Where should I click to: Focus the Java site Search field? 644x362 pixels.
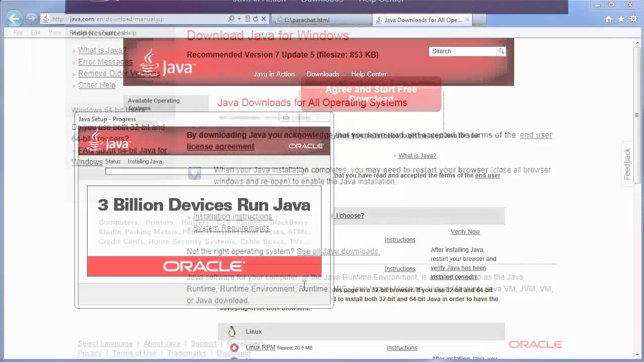pyautogui.click(x=463, y=51)
